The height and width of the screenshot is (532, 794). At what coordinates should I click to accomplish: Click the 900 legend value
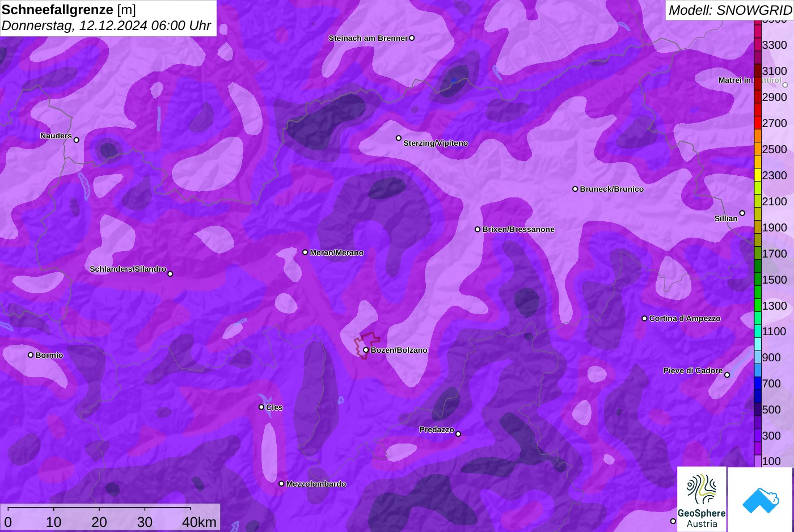[771, 357]
